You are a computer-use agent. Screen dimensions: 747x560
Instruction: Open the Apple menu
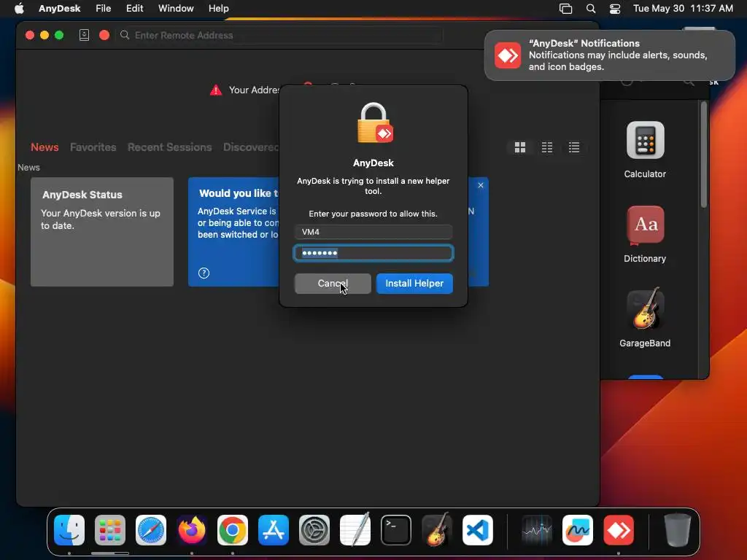point(19,9)
